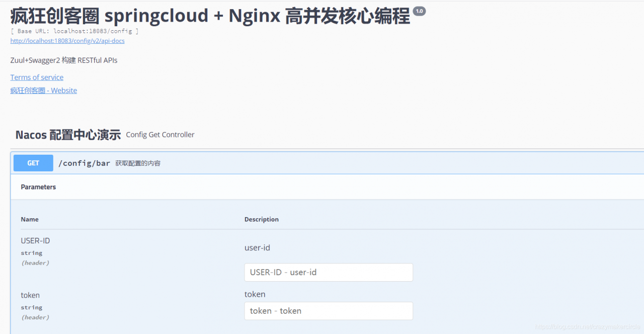Click the Config Get Controller description
Image resolution: width=644 pixels, height=334 pixels.
coord(160,135)
